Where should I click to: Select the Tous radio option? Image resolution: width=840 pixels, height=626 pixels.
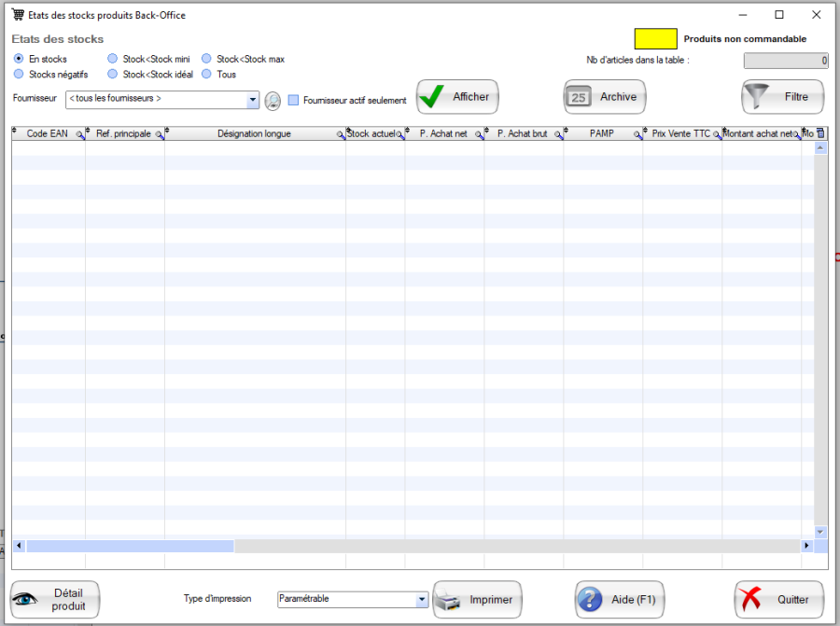(x=208, y=74)
